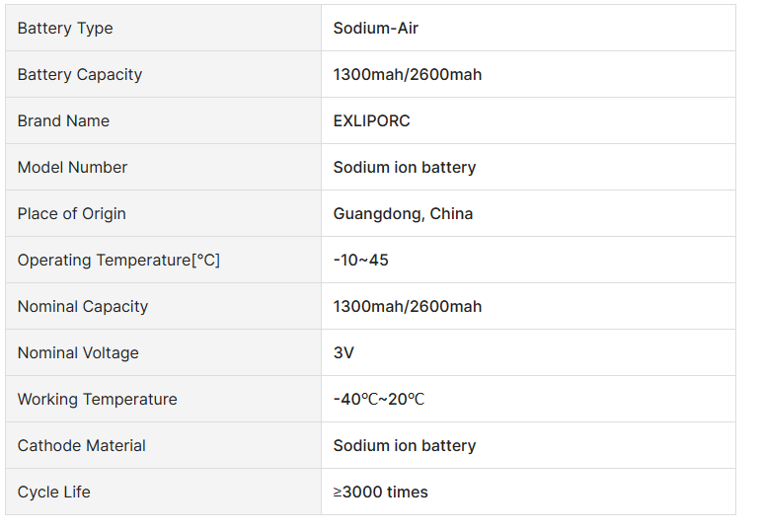The height and width of the screenshot is (532, 762).
Task: Click the Nominal Capacity label
Action: click(x=83, y=307)
